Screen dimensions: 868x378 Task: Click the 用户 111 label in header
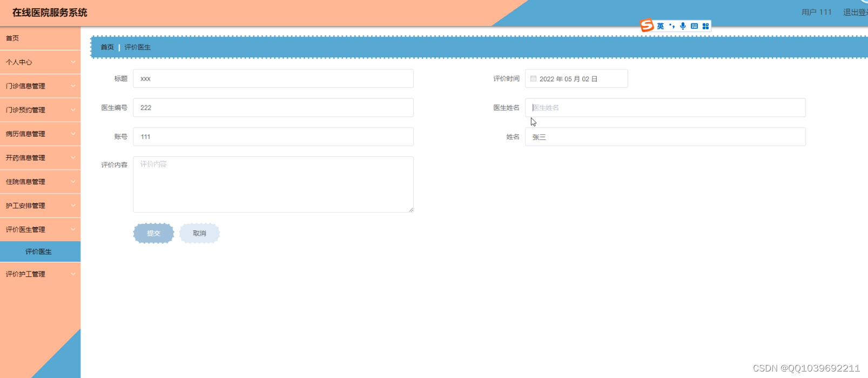click(x=817, y=12)
